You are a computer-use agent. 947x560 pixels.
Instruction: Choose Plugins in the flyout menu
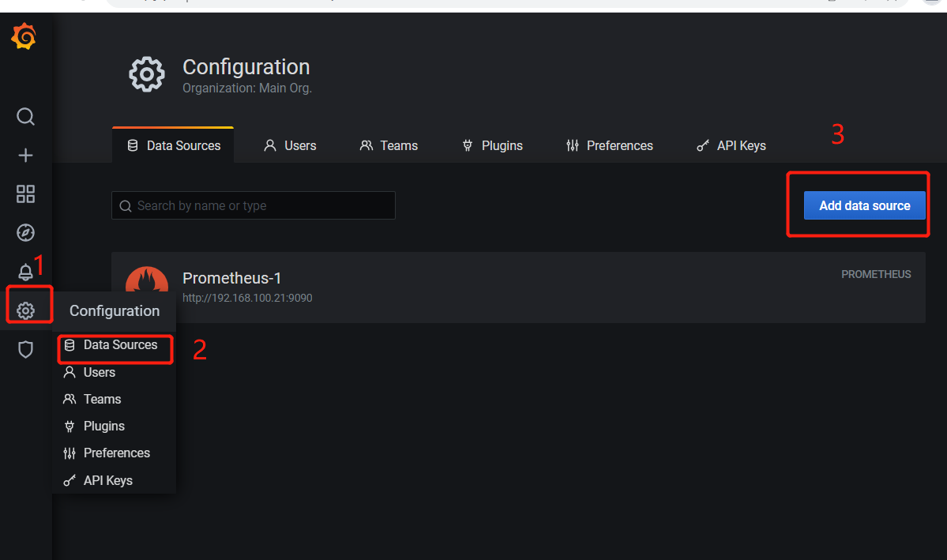click(115, 426)
